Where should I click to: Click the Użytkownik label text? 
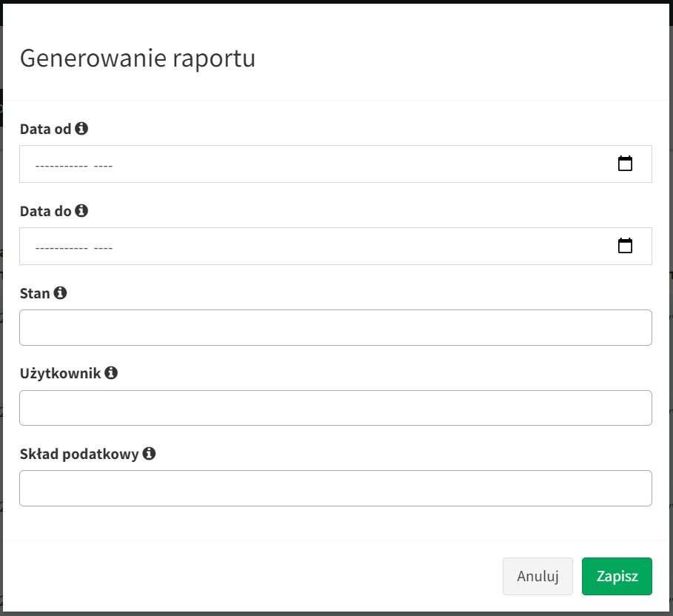[x=60, y=373]
